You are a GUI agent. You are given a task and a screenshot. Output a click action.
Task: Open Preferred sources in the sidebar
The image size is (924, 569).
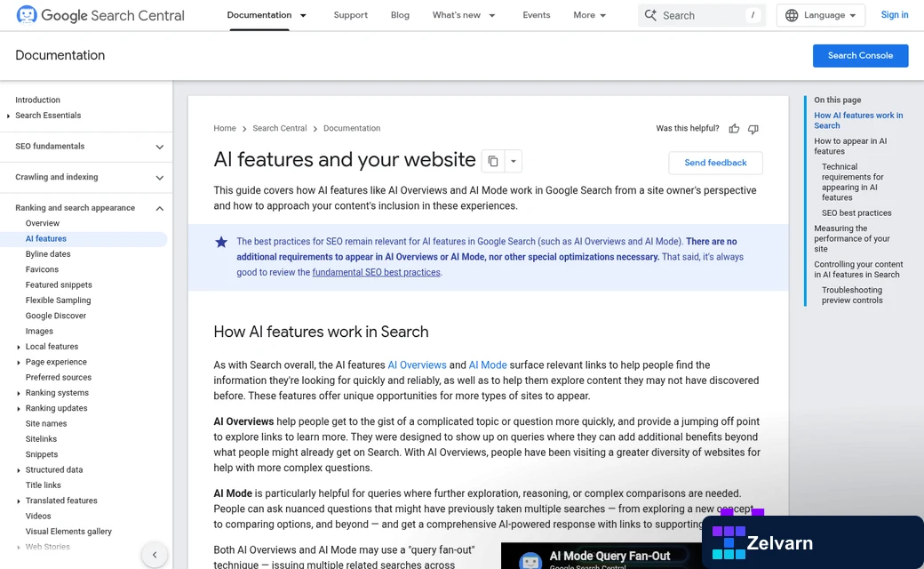click(59, 377)
